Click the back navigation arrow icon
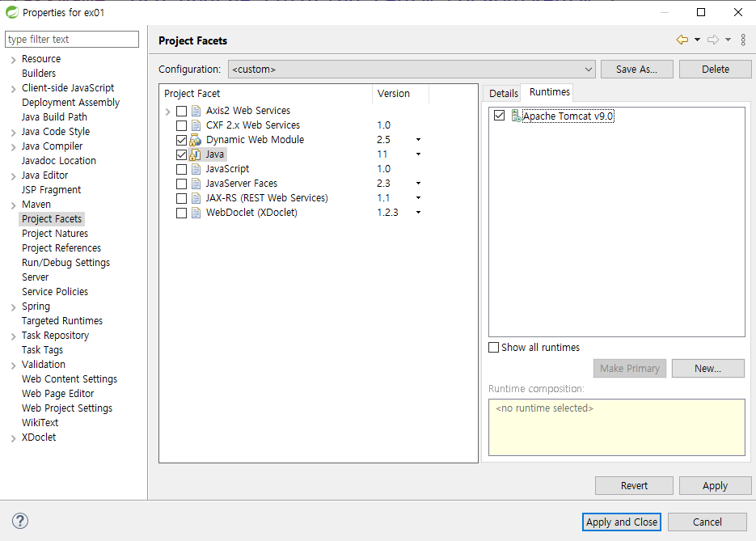Viewport: 756px width, 541px height. tap(682, 40)
